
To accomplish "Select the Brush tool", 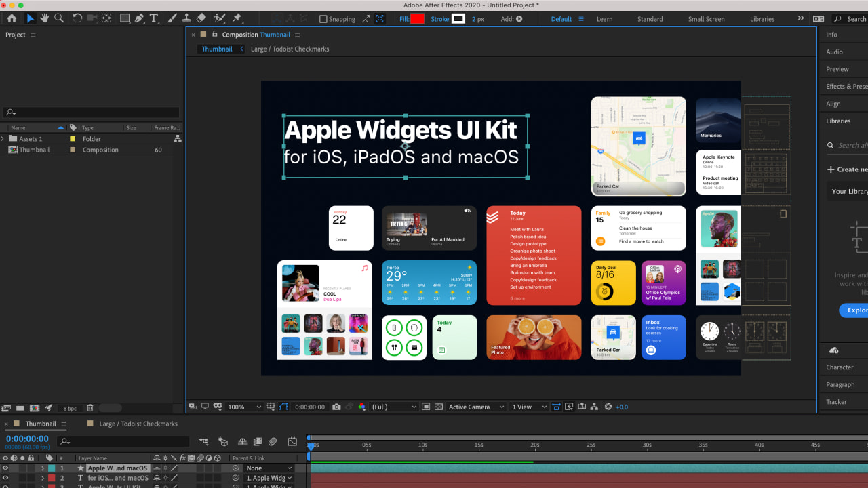I will [x=172, y=18].
